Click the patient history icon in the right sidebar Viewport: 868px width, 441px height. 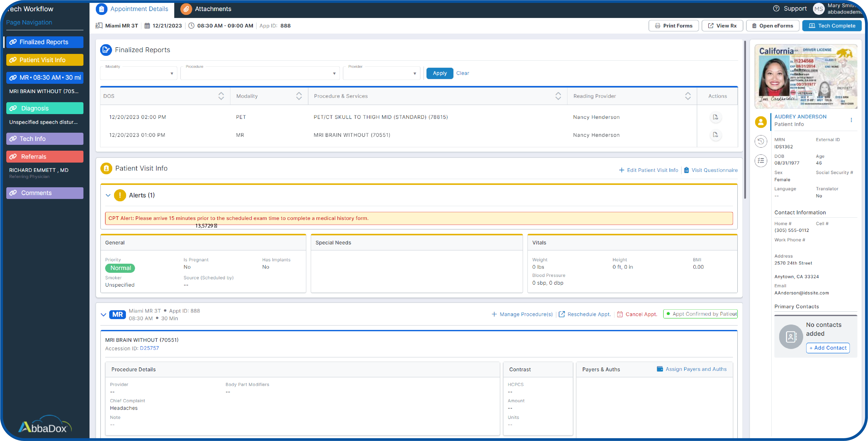(x=761, y=141)
